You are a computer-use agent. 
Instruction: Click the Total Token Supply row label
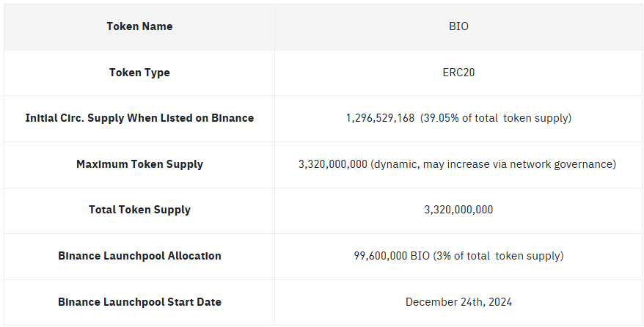pos(139,210)
